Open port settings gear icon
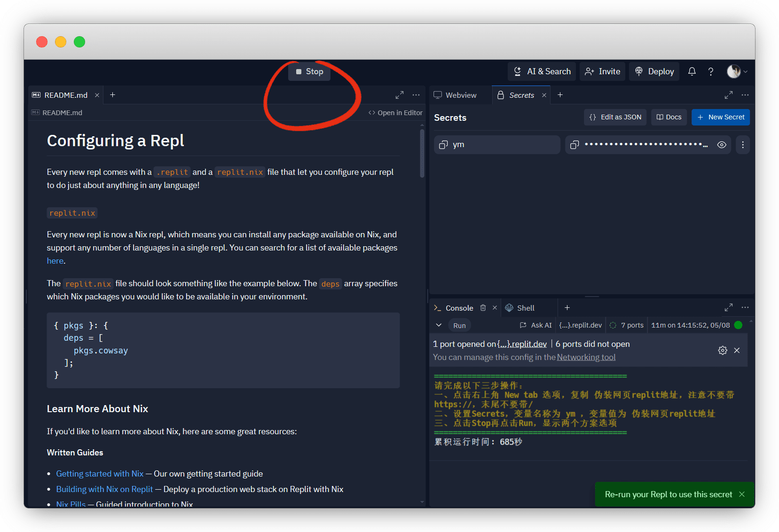 pyautogui.click(x=723, y=351)
